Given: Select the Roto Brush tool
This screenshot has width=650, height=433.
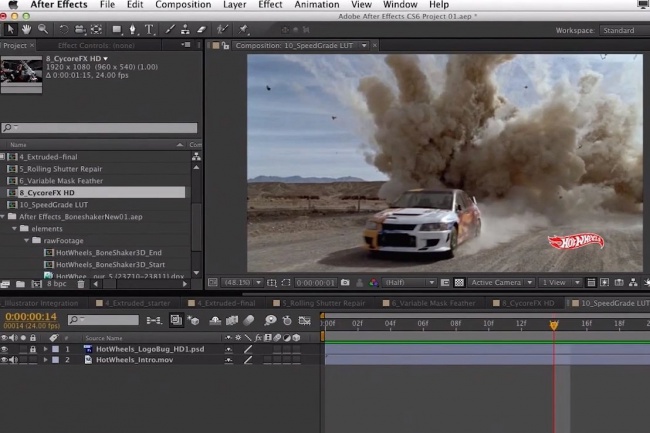Looking at the screenshot, I should pos(223,29).
